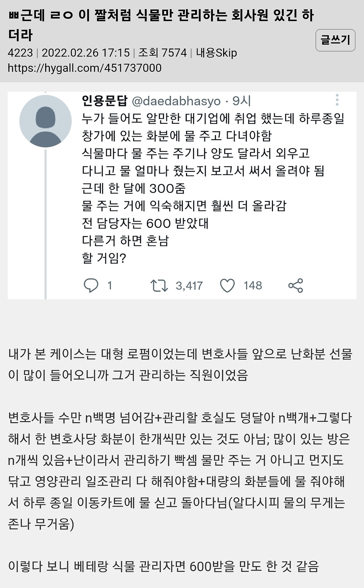Click the post number 4223
Screen dimensions: 364x588
(20, 53)
